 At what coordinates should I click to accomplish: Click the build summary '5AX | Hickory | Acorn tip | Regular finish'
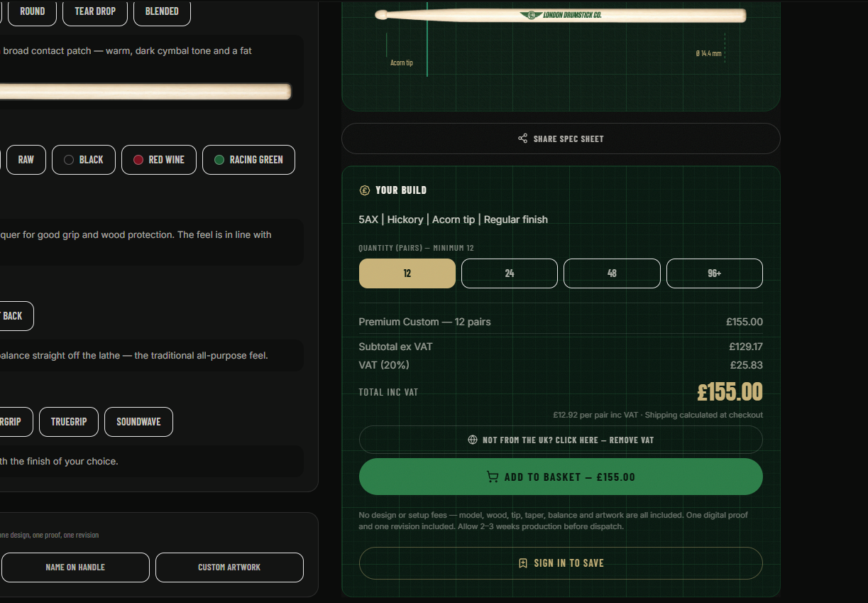(454, 219)
